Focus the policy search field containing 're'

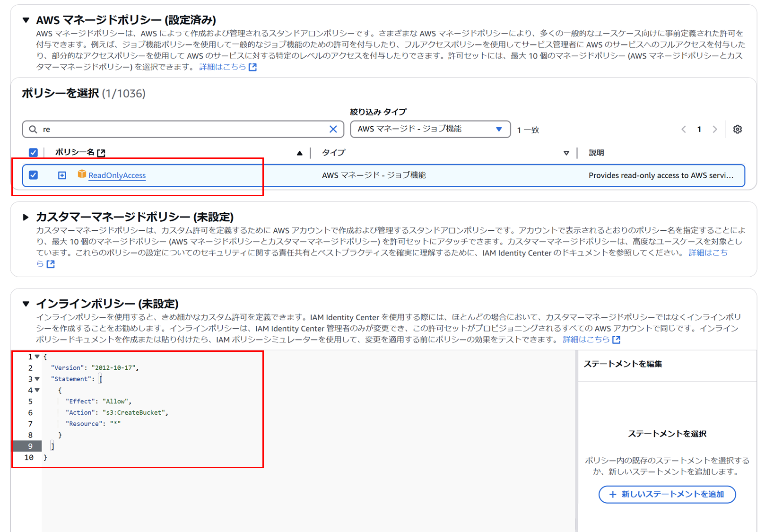tap(183, 129)
